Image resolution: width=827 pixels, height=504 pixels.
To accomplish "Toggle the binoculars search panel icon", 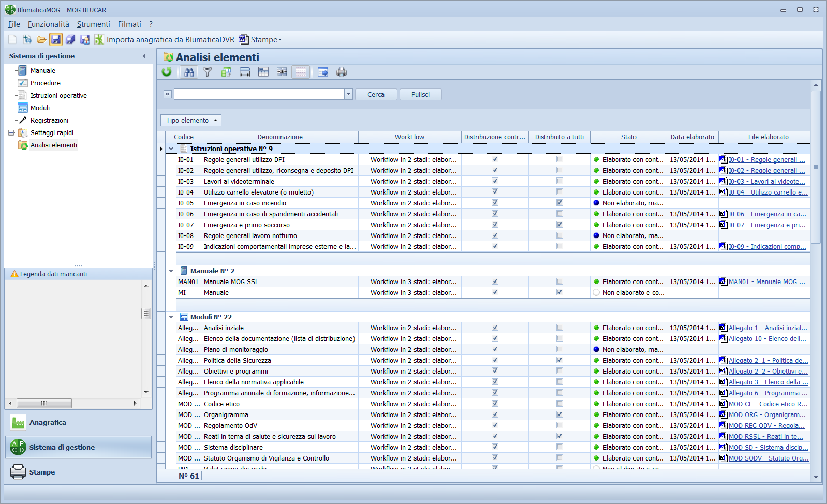I will point(189,72).
